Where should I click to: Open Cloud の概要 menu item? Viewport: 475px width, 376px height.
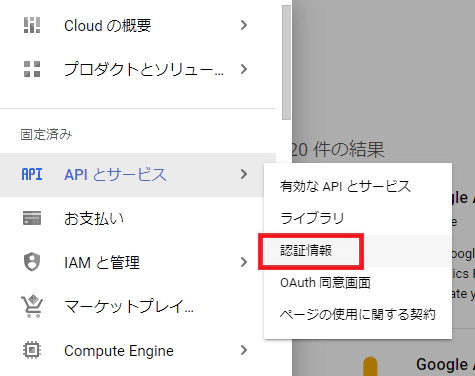tap(138, 25)
